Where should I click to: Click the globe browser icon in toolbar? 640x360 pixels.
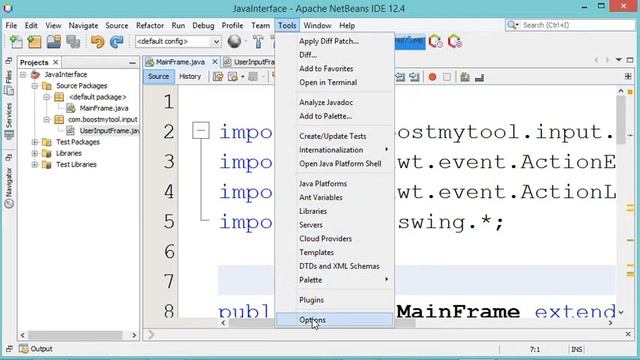click(234, 41)
